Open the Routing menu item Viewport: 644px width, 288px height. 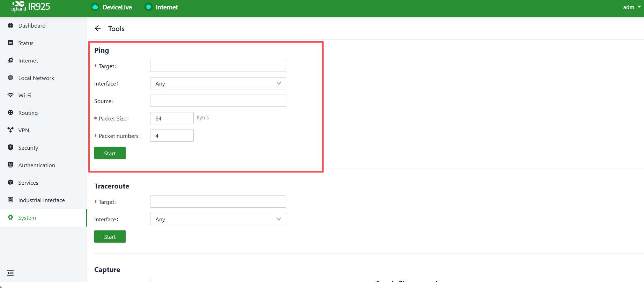tap(43, 113)
